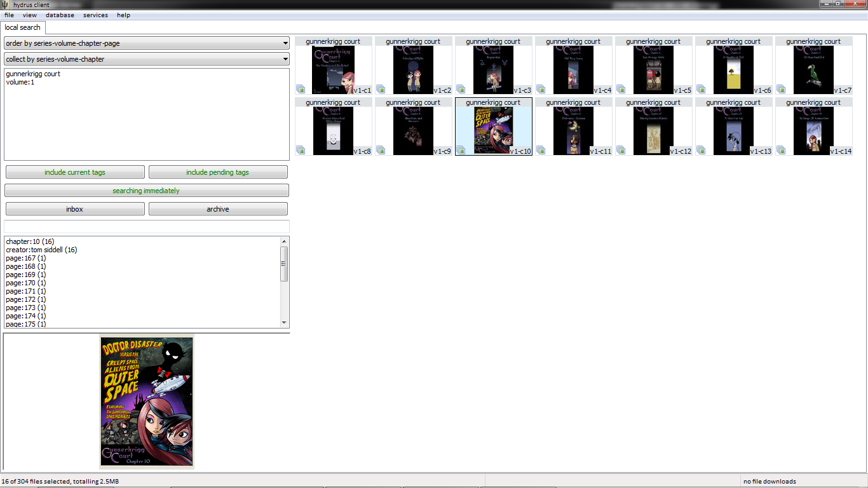Click collection icon on v1-c4 thumbnail
The width and height of the screenshot is (868, 488).
point(541,90)
